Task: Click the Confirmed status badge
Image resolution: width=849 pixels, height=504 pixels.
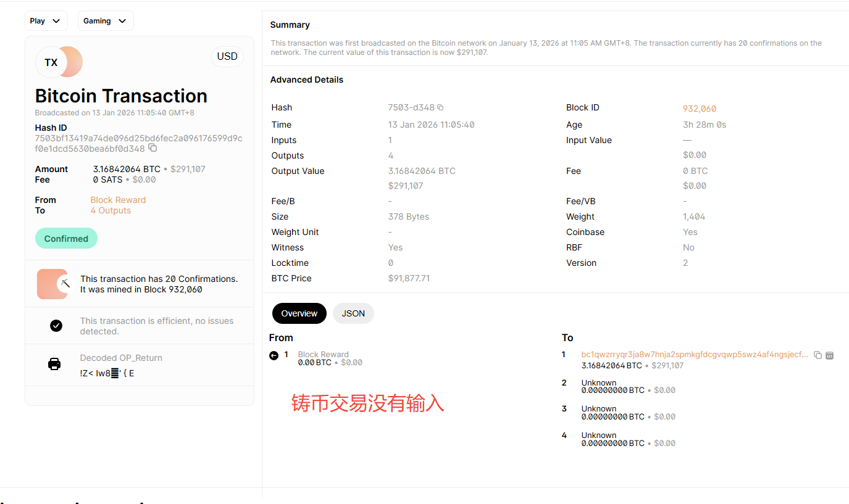Action: (66, 239)
